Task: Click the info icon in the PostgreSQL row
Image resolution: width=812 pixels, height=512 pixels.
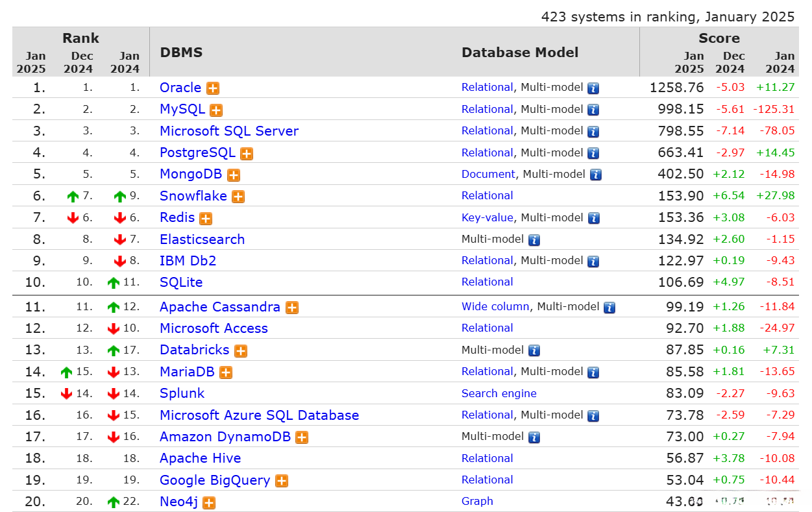Action: [x=593, y=154]
